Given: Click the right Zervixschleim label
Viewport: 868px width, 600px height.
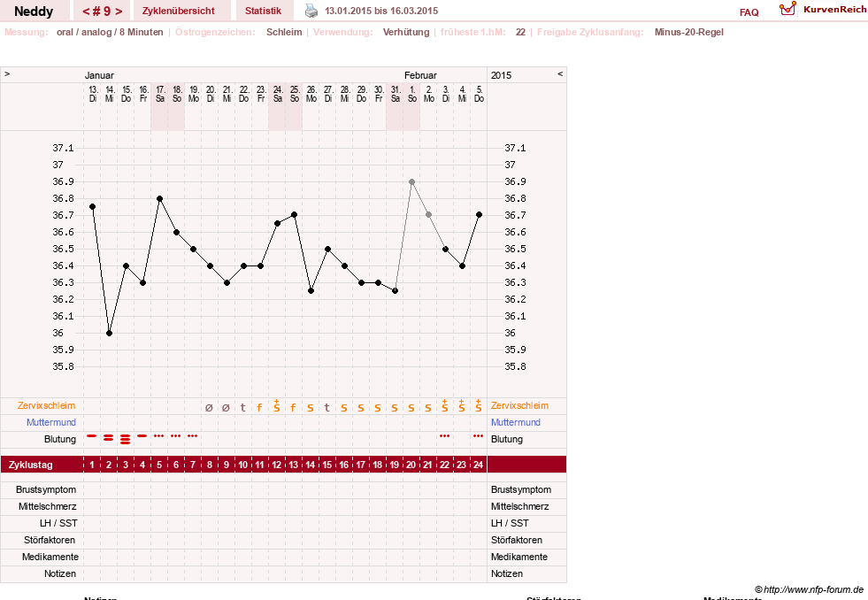Looking at the screenshot, I should point(519,405).
